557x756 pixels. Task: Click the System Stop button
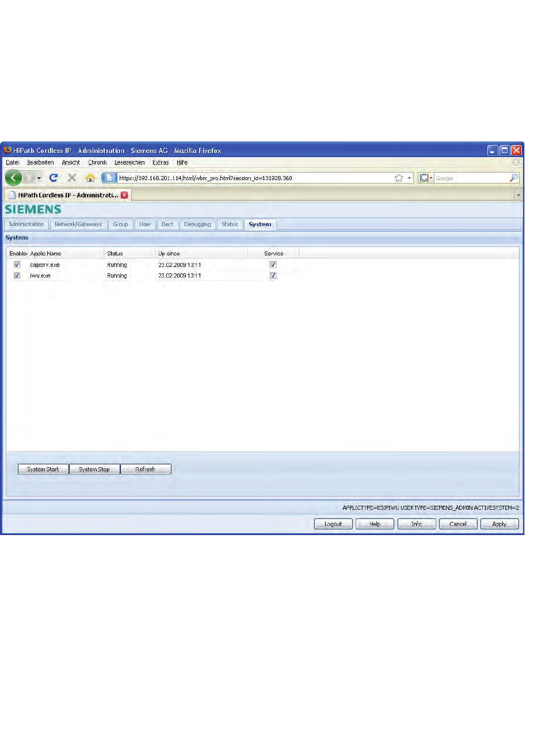(x=94, y=469)
